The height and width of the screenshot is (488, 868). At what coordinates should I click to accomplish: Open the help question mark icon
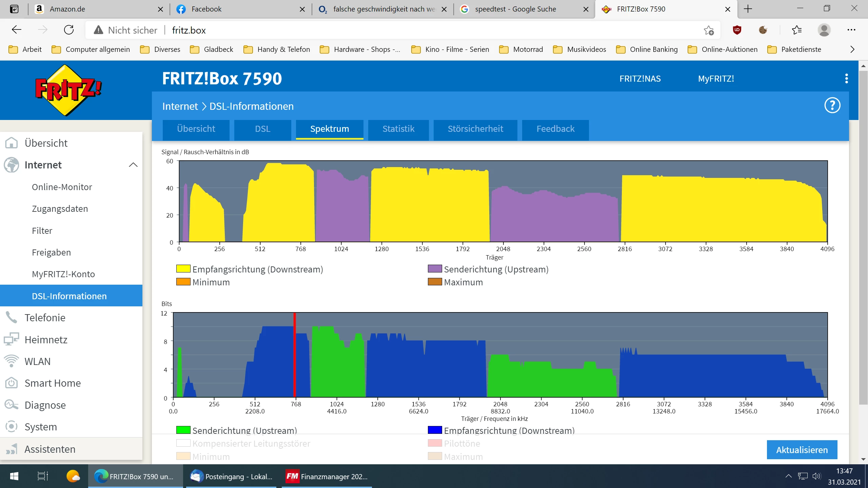pos(832,106)
